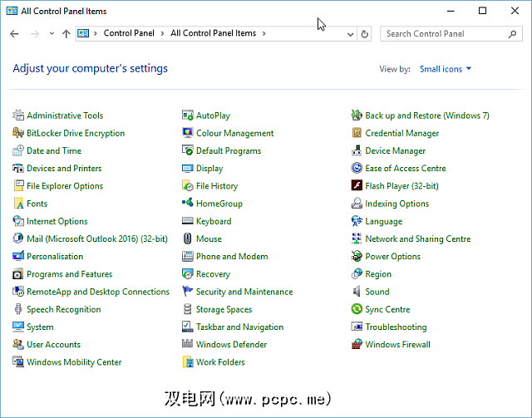
Task: Click the address bar Control Panel icon
Action: (83, 33)
